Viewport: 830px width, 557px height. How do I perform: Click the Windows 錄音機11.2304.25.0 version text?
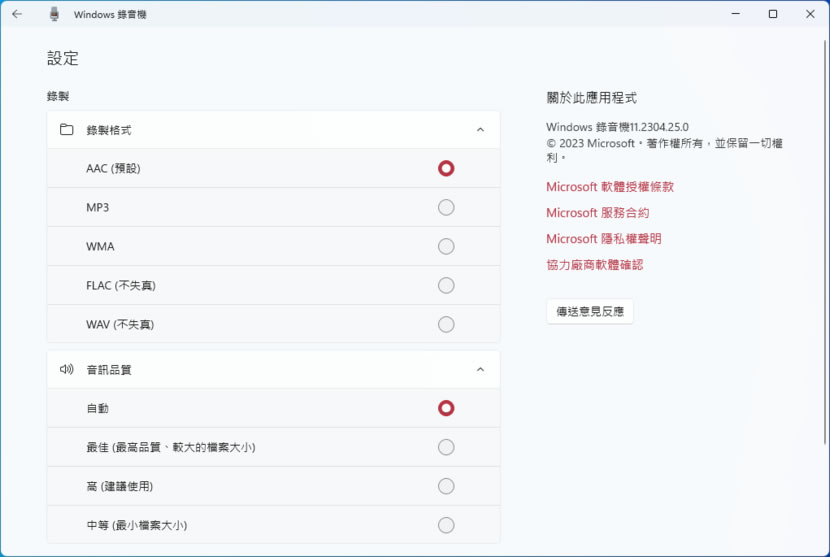click(x=617, y=127)
